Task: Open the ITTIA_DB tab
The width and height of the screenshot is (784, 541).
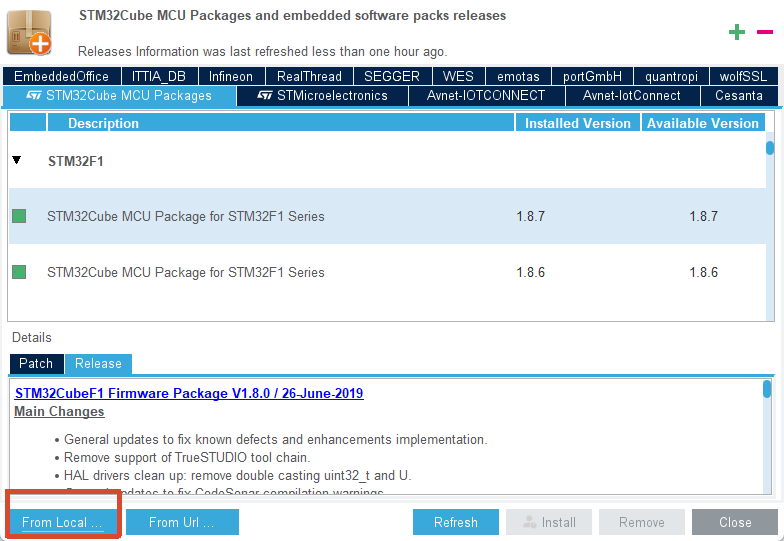Action: [159, 76]
